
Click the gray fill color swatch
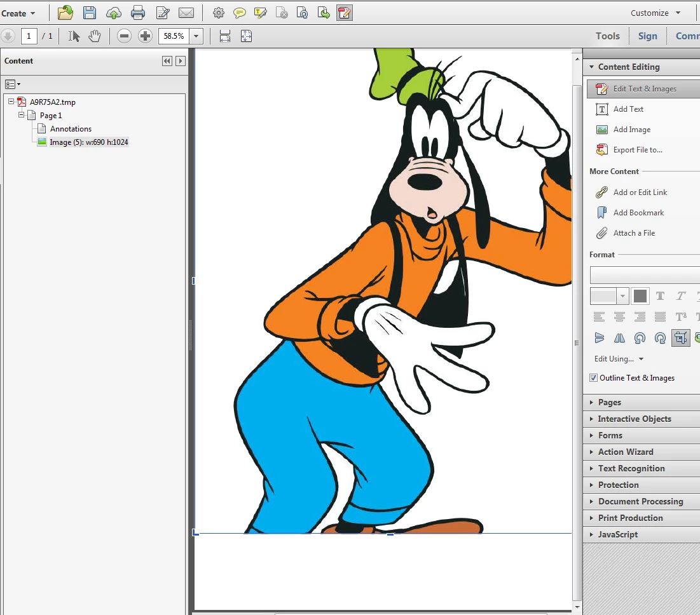pos(640,296)
